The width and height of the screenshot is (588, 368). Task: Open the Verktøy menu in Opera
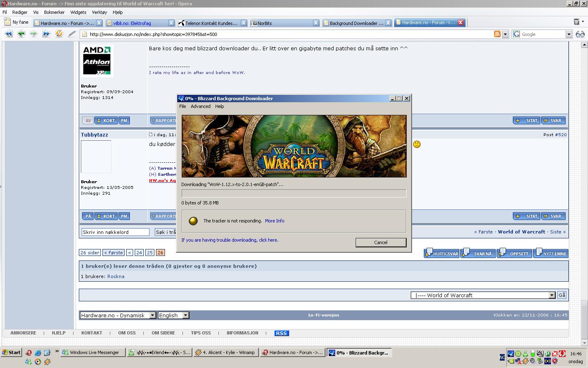(100, 12)
